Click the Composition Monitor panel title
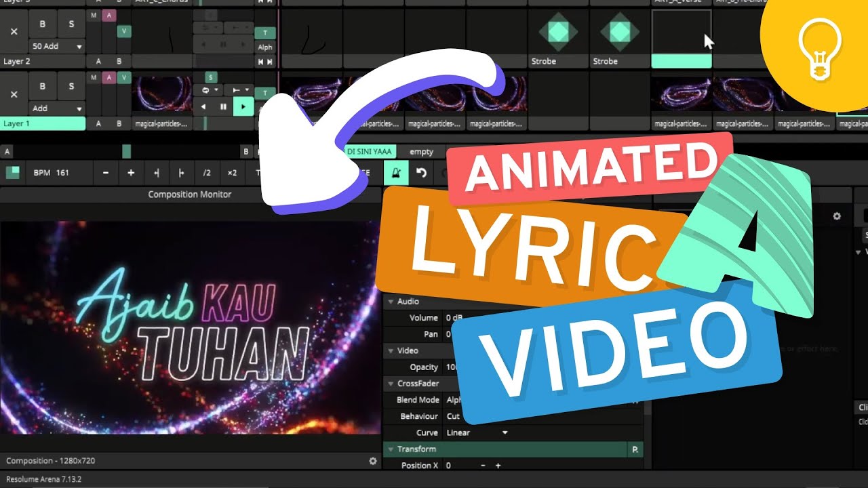This screenshot has height=488, width=868. click(190, 195)
